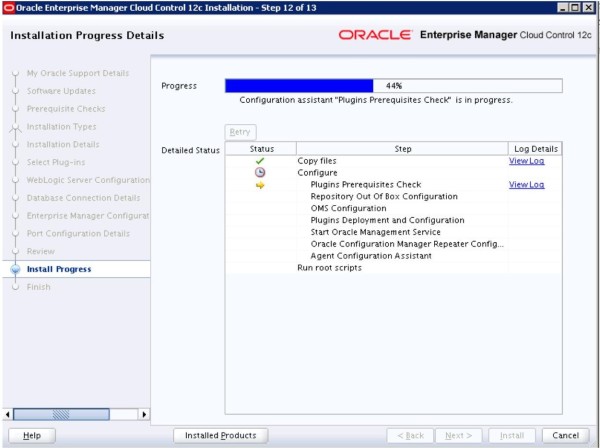Click the green checkmark beside Copy files
Viewport: 600px width, 448px height.
coord(259,161)
